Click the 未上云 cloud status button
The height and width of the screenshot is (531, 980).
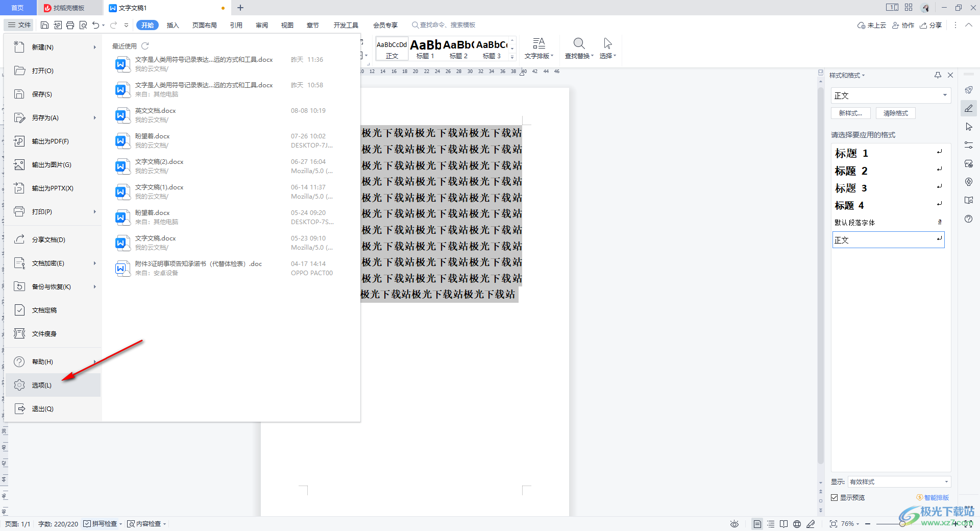[872, 25]
